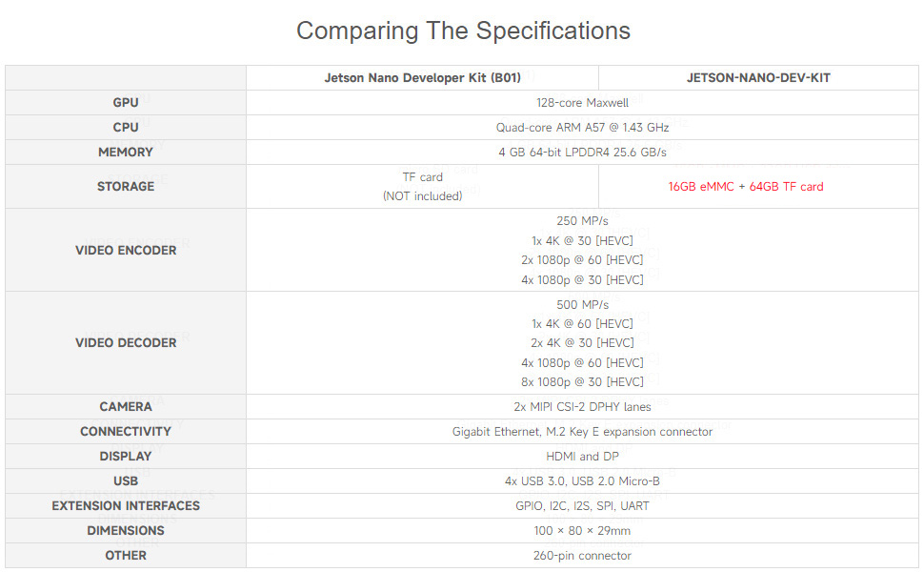Click the VIDEO DECODER row label

click(x=126, y=342)
